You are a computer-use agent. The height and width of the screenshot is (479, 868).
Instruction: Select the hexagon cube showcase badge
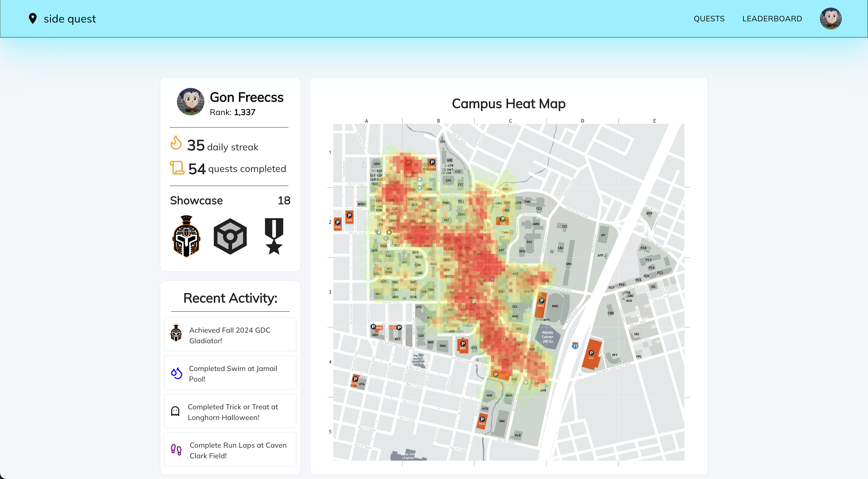[x=230, y=236]
